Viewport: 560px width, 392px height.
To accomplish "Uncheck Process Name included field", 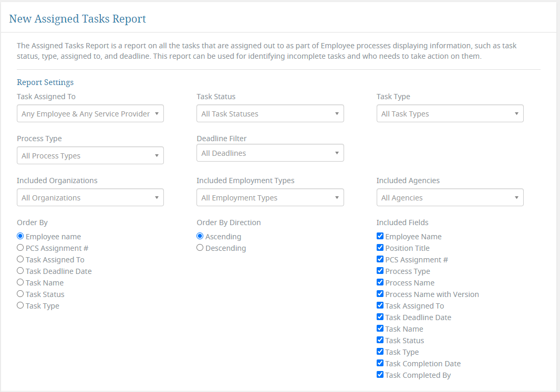I will point(380,282).
